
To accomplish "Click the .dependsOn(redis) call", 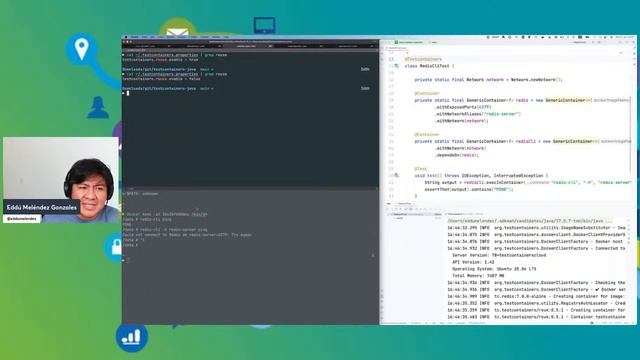I will [x=457, y=155].
